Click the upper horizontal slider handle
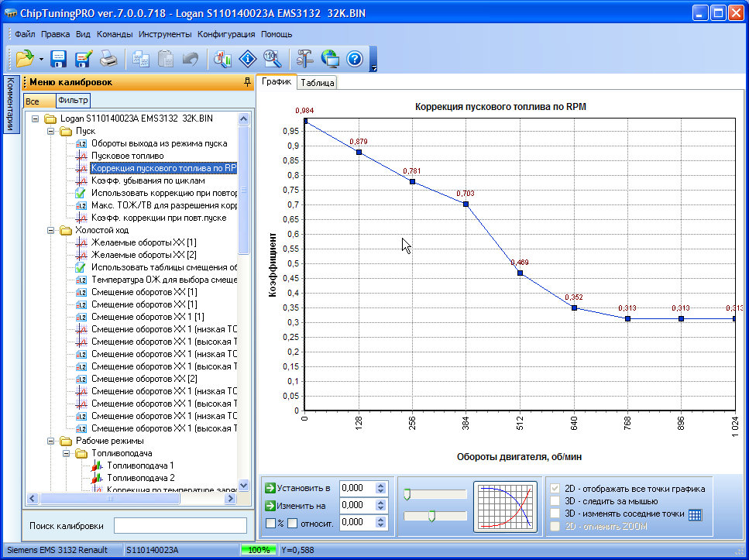The width and height of the screenshot is (749, 560). 407,496
